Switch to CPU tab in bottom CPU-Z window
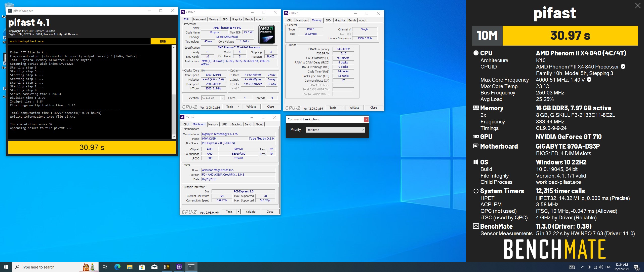This screenshot has height=272, width=644. pyautogui.click(x=186, y=124)
